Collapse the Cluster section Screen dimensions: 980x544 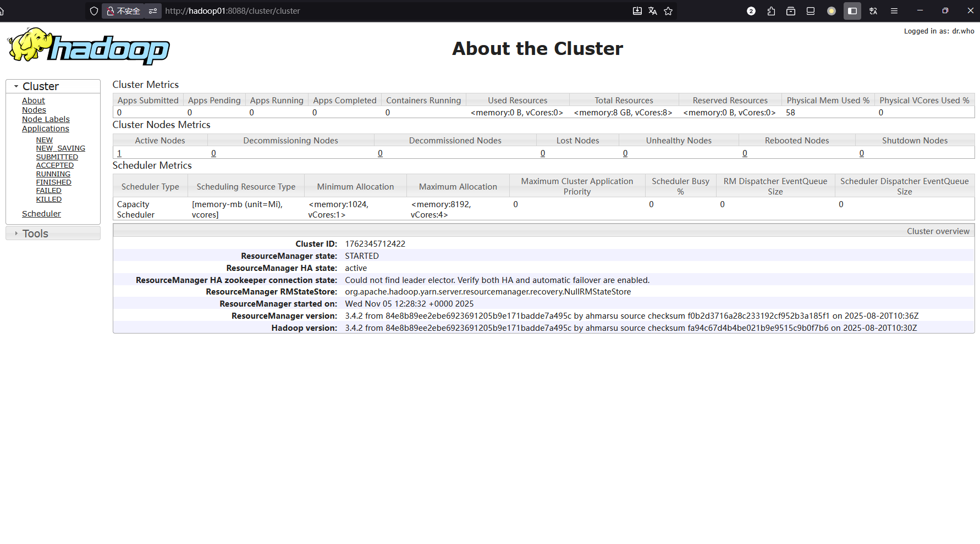16,86
